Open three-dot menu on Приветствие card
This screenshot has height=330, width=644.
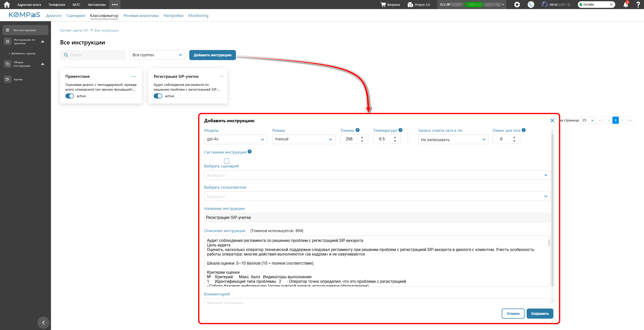coord(133,76)
